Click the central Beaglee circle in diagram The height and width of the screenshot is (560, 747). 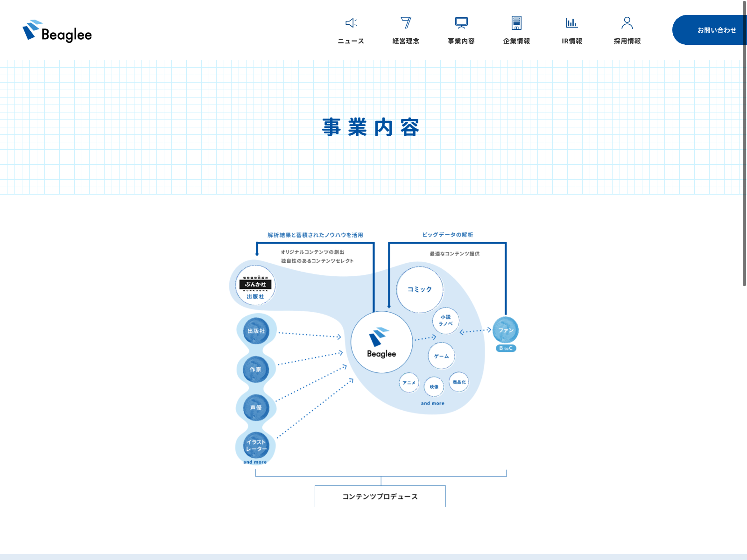point(381,342)
